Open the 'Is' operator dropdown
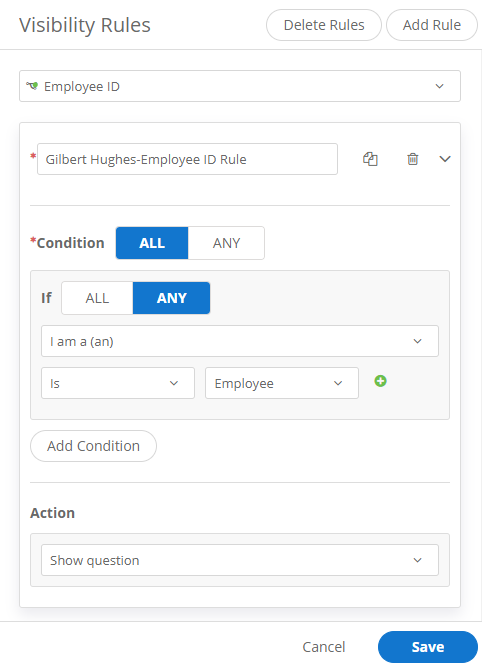482x670 pixels. pos(118,383)
